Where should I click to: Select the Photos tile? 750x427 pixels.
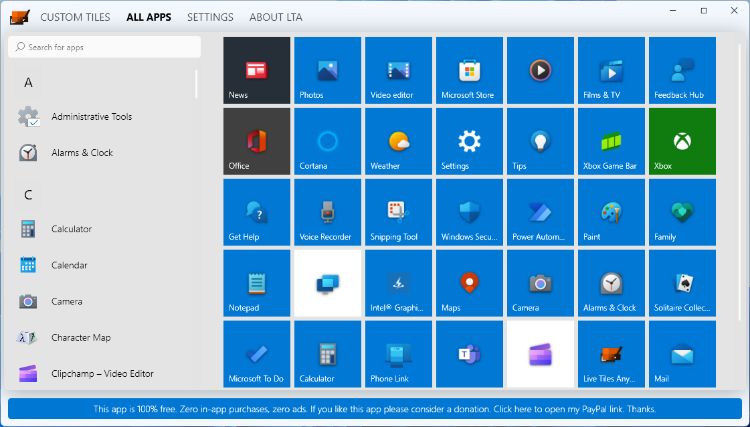[327, 70]
